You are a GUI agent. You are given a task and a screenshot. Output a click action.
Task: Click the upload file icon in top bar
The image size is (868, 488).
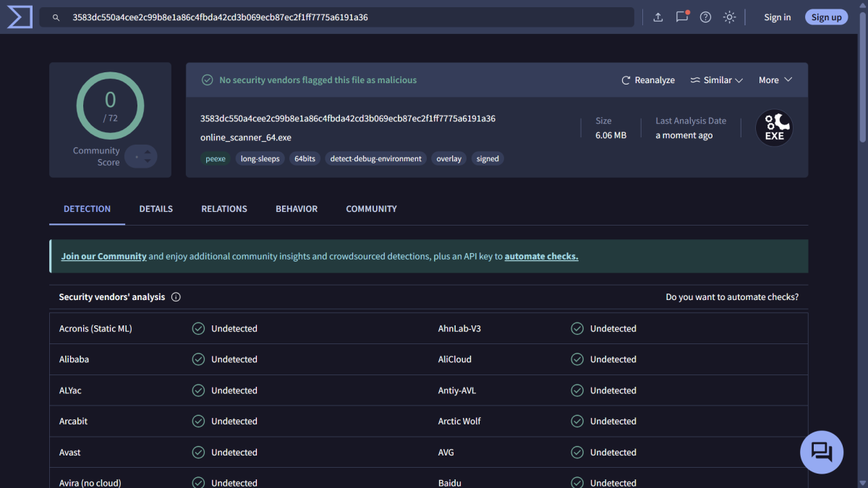[x=658, y=17]
